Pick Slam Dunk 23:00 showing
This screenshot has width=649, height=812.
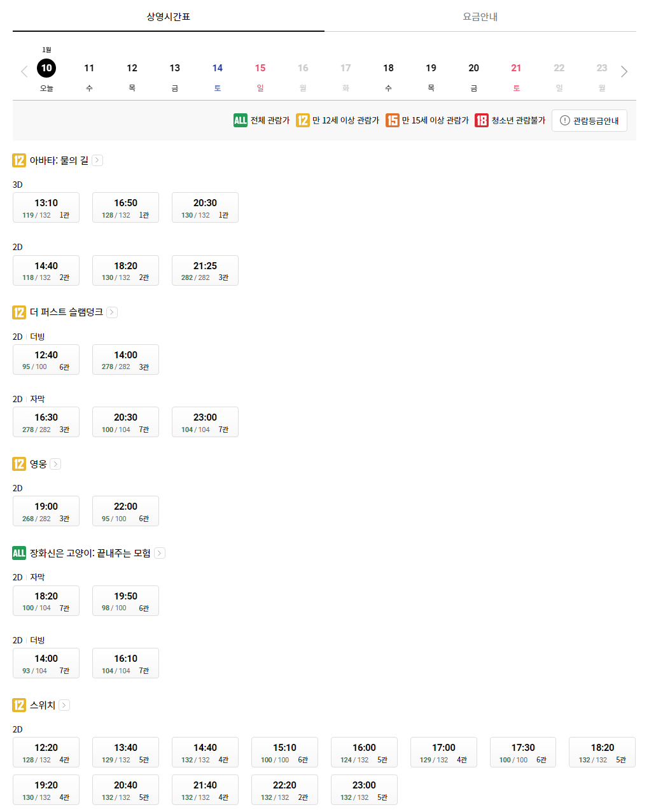point(205,422)
